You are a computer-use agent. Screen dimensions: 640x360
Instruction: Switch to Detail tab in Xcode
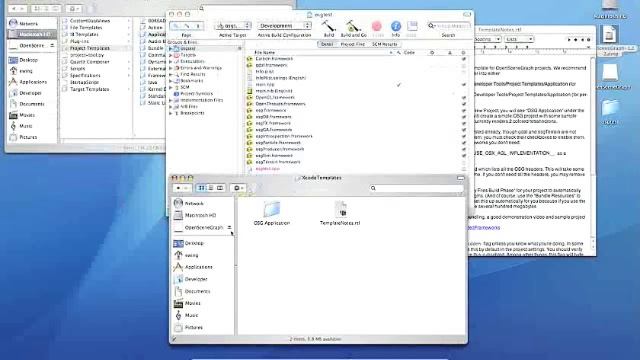click(327, 44)
